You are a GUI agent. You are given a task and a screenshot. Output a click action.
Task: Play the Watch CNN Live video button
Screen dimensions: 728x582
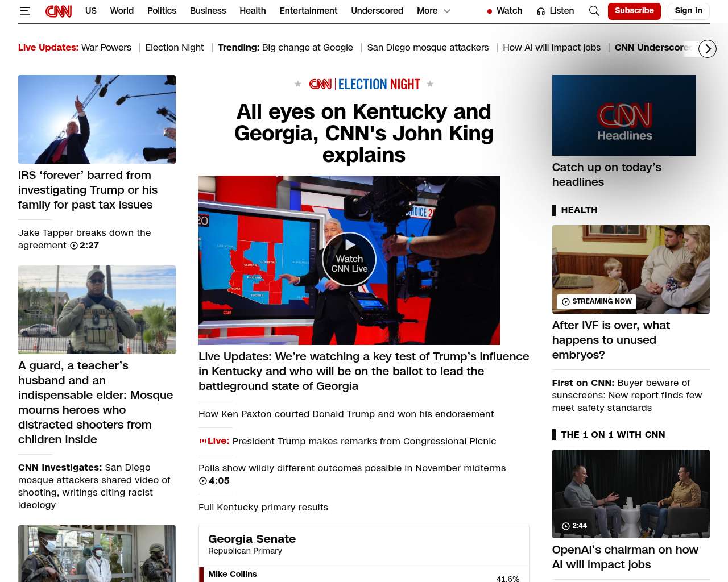[x=349, y=260]
